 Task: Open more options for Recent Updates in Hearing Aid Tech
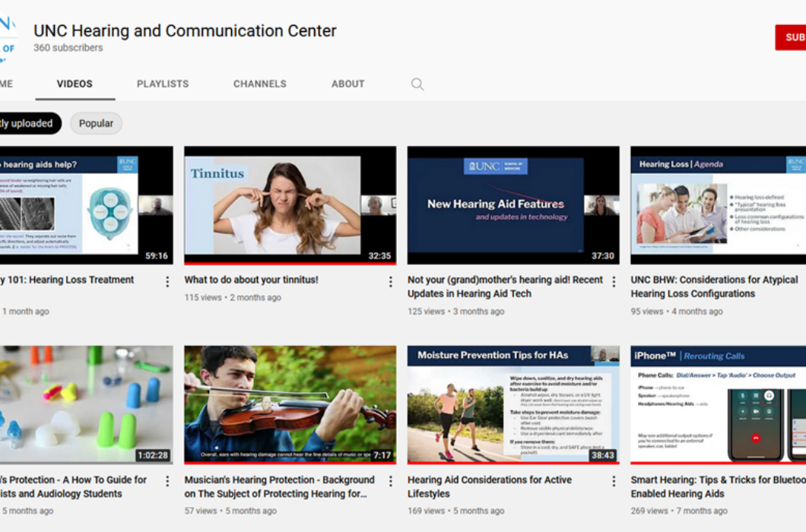coord(614,282)
